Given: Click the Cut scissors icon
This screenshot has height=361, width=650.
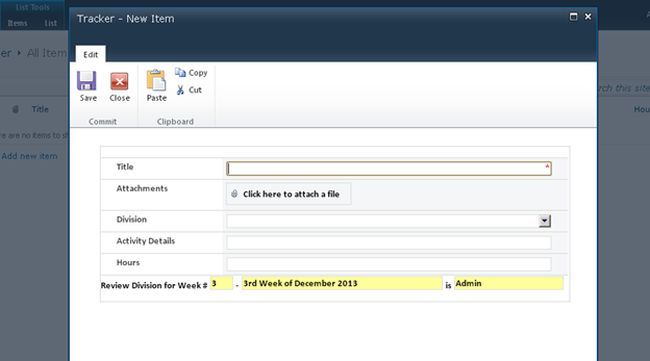Looking at the screenshot, I should 180,90.
